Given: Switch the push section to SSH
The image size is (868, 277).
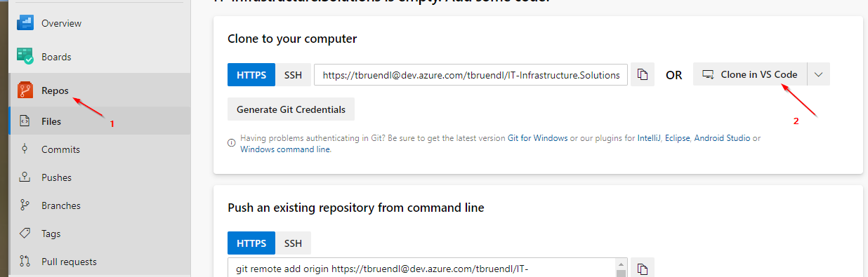Looking at the screenshot, I should tap(293, 243).
